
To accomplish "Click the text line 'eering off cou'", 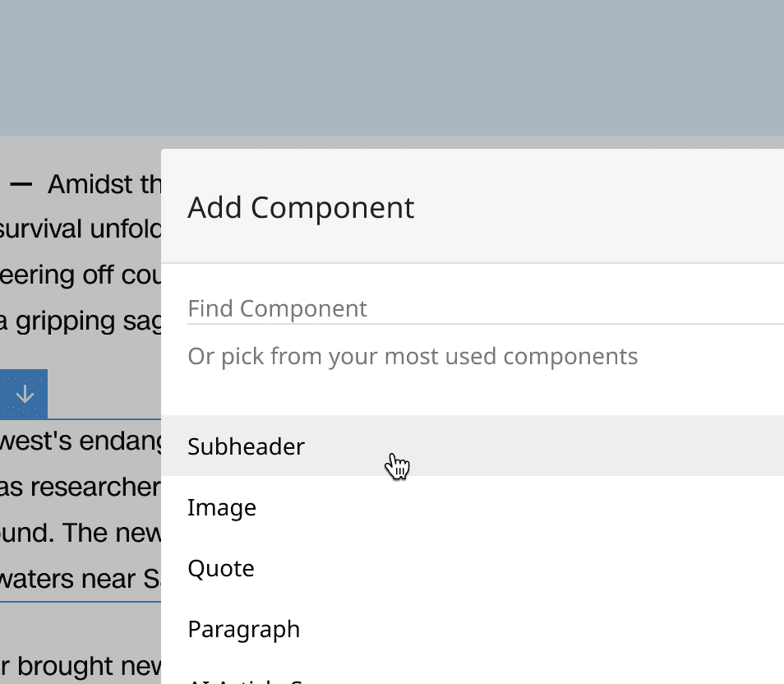I will pos(81,275).
